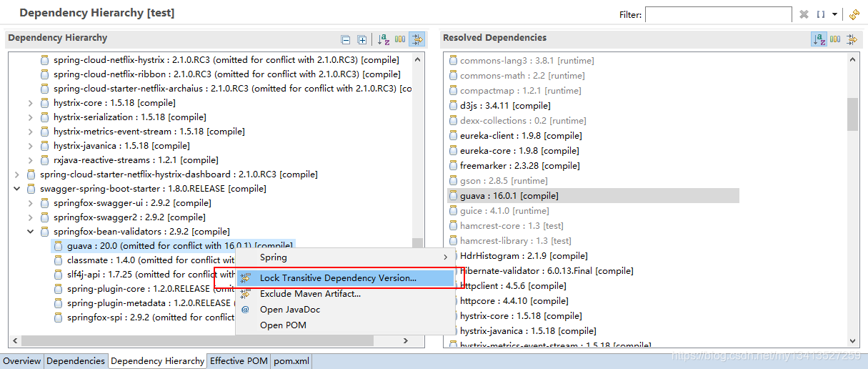The image size is (868, 369).
Task: Click Resolved Dependencies scrollbar up arrow
Action: [852, 59]
